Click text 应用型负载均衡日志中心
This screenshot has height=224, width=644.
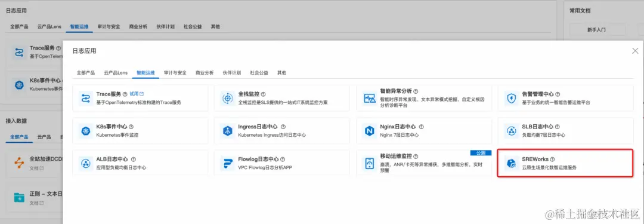[121, 168]
